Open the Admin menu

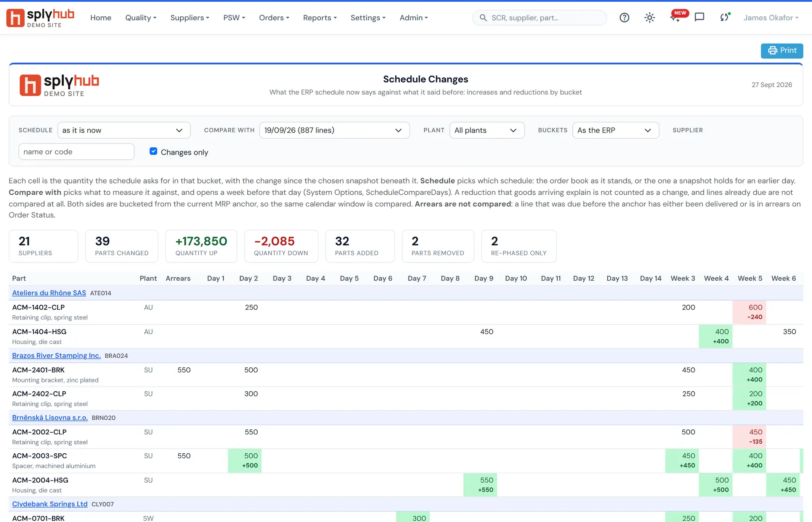tap(413, 18)
